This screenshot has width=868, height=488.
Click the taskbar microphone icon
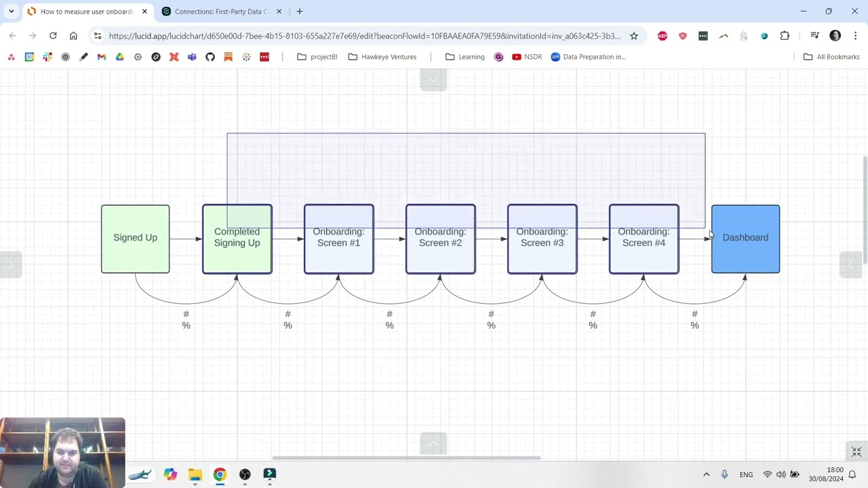(724, 474)
